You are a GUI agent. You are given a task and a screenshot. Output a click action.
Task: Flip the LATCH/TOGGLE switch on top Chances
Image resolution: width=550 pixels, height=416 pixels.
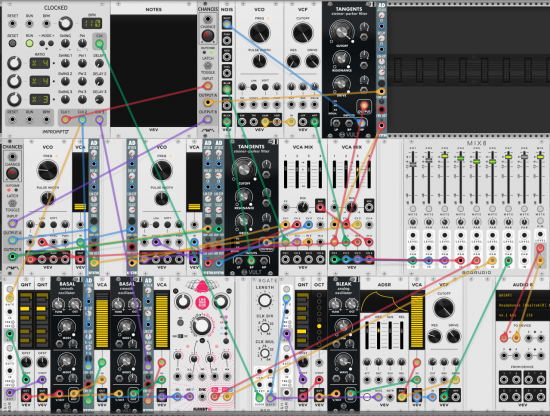[x=208, y=65]
